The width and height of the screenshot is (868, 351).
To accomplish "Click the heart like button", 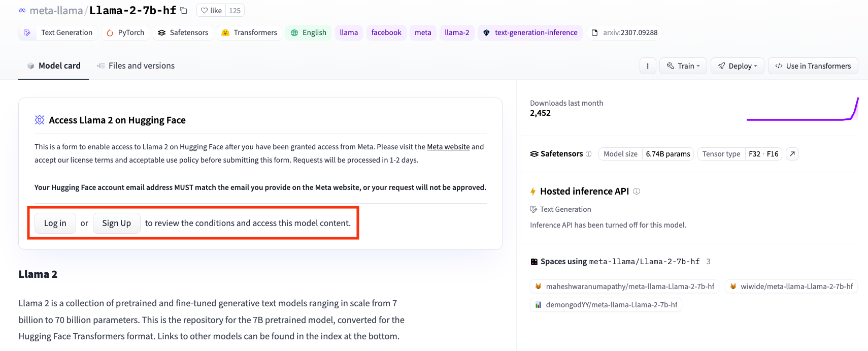I will click(211, 11).
